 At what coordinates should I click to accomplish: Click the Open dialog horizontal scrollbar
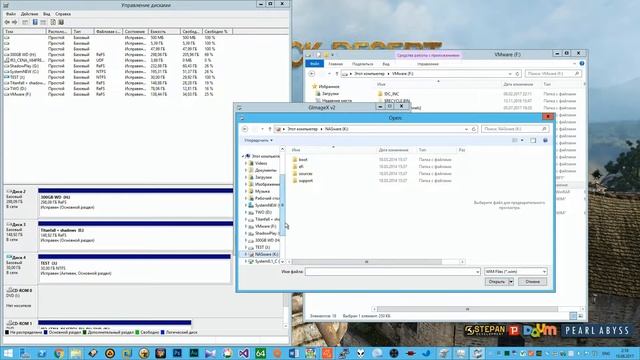367,262
